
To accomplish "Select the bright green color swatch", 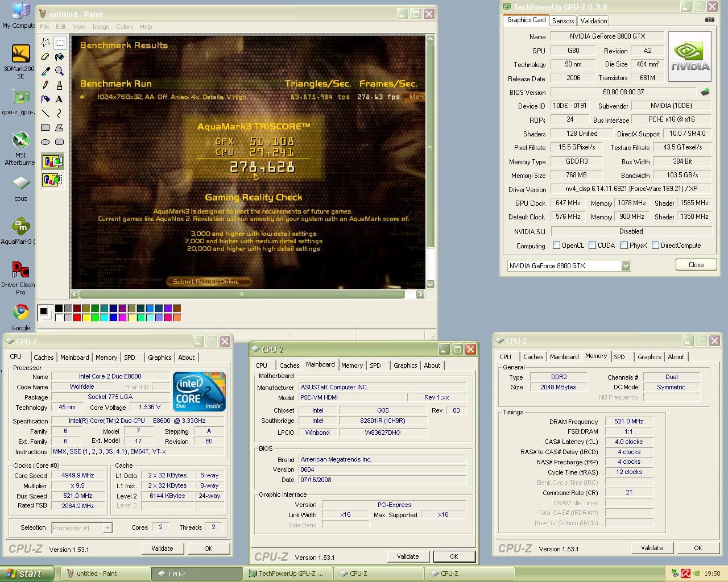I will pyautogui.click(x=95, y=318).
